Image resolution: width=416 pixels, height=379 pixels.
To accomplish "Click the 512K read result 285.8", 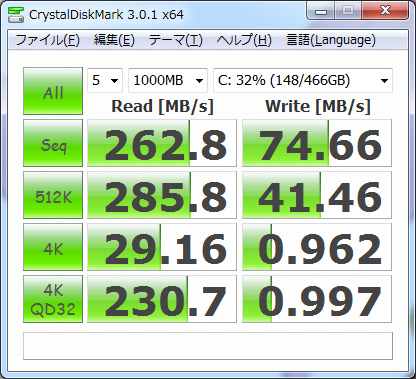I will click(162, 195).
